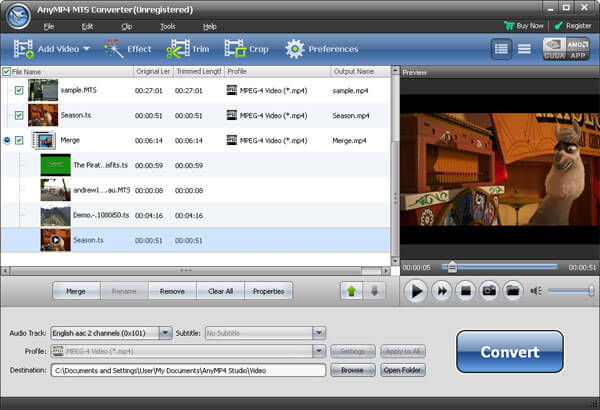The image size is (600, 410).
Task: Click the Remove button
Action: [172, 291]
